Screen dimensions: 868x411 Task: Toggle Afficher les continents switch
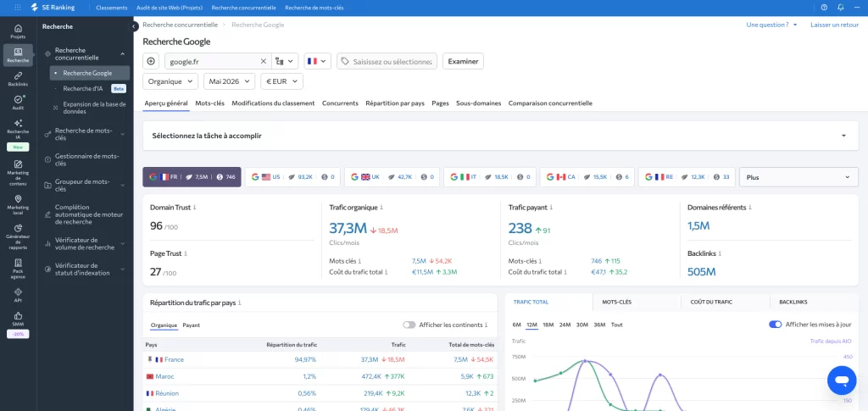[409, 325]
